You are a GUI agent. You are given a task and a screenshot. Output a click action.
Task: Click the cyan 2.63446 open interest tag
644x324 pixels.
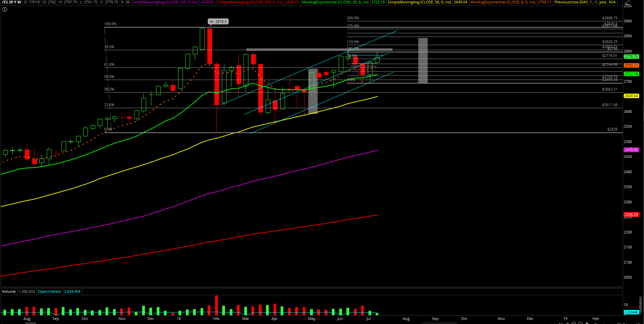[631, 312]
